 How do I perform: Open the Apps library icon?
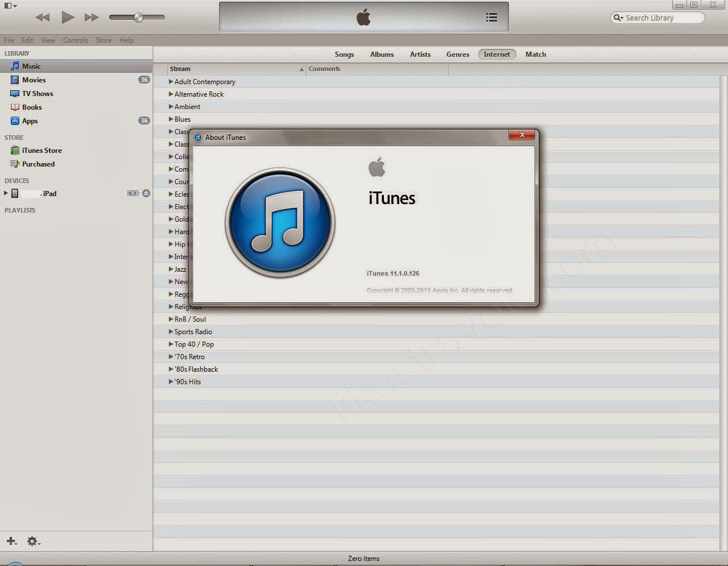tap(14, 120)
